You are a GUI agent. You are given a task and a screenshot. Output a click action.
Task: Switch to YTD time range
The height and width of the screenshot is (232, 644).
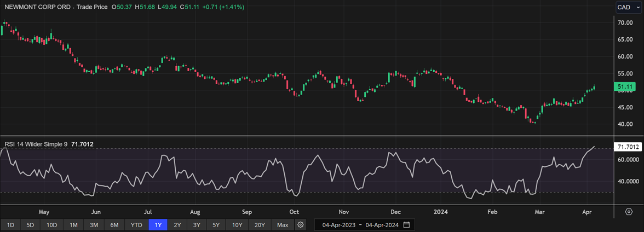click(136, 225)
